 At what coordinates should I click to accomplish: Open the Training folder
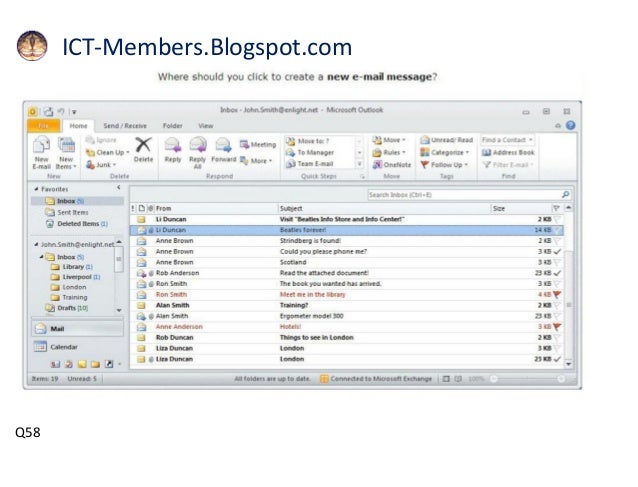[x=69, y=297]
